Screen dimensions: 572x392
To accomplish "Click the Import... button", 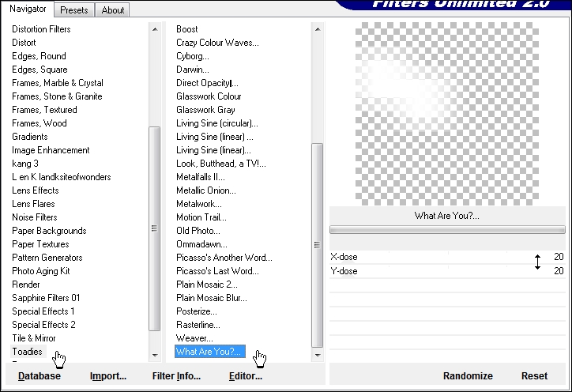I will coord(108,376).
